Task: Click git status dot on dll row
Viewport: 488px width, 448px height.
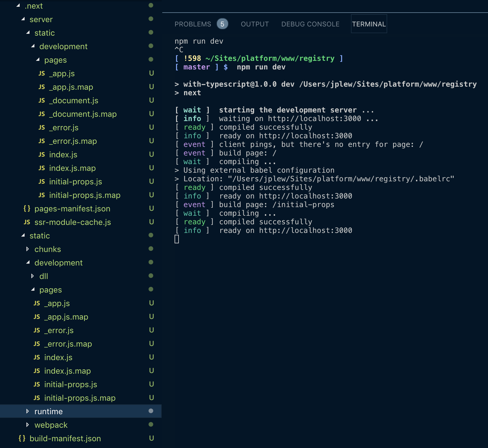Action: [x=151, y=276]
